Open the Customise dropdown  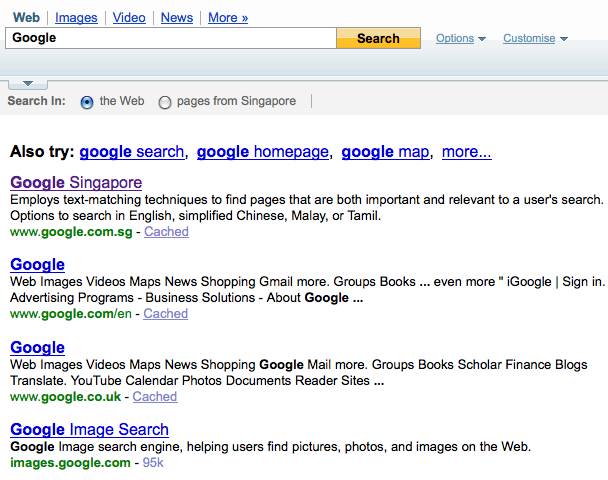535,38
